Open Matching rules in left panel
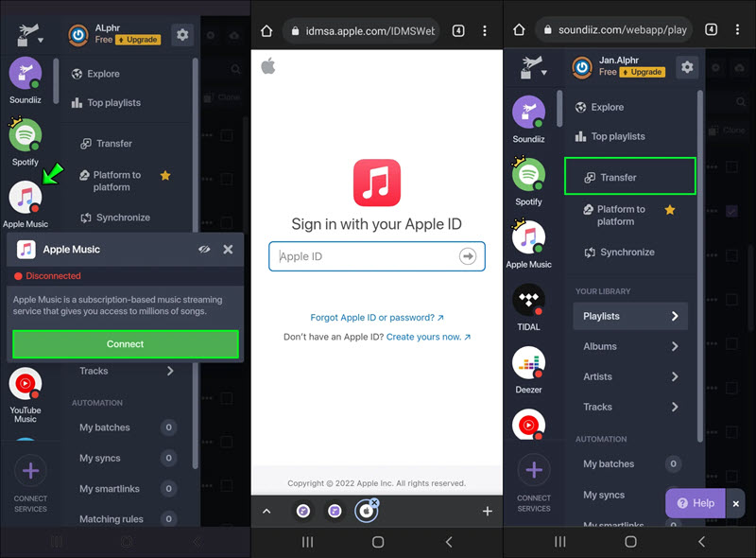756x558 pixels. pyautogui.click(x=127, y=519)
